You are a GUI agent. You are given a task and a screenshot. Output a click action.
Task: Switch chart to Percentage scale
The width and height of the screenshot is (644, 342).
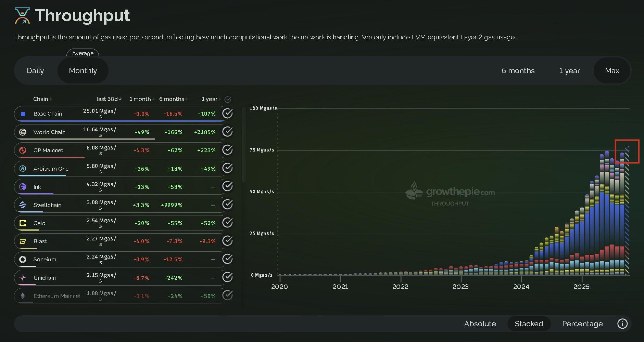click(x=582, y=324)
